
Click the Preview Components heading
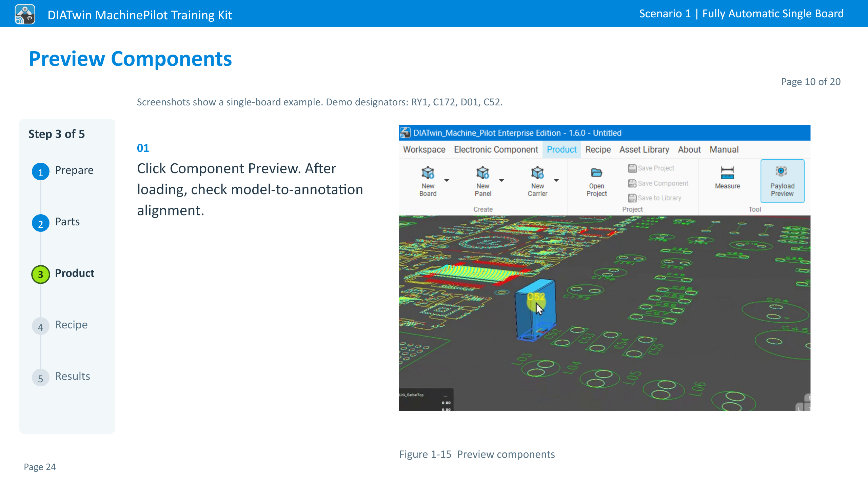pyautogui.click(x=130, y=59)
